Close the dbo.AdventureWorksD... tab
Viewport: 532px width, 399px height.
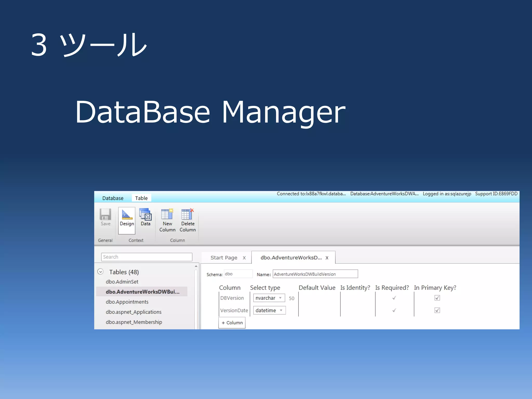[x=327, y=258]
